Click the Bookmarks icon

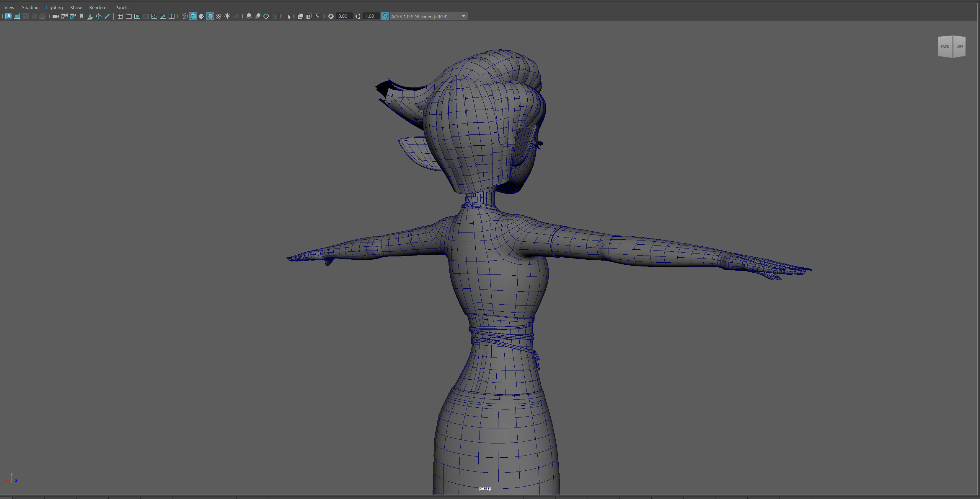point(81,16)
